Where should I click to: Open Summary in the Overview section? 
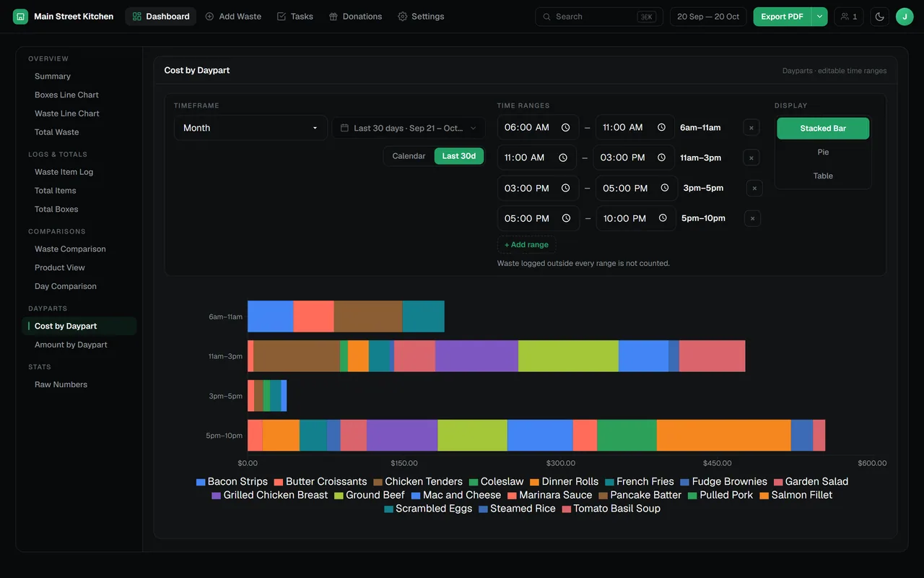[x=79, y=77]
